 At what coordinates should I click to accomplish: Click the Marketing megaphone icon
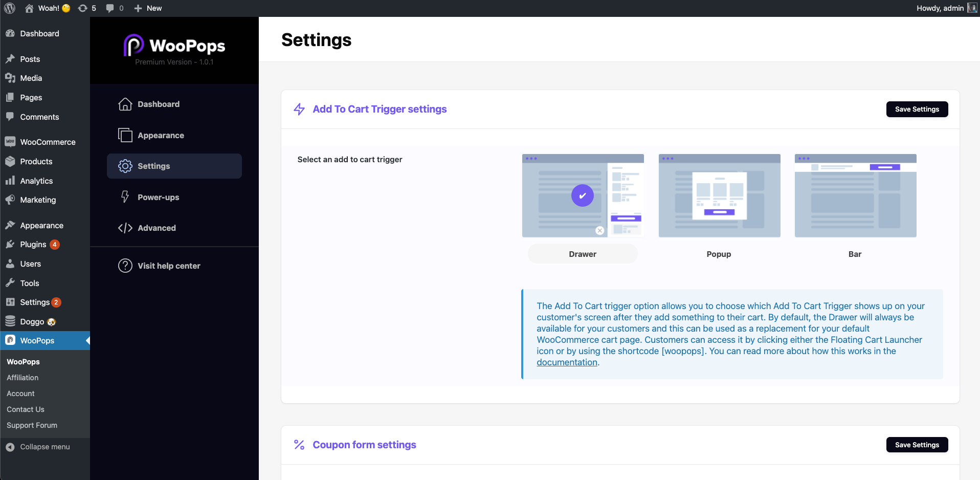pos(10,200)
